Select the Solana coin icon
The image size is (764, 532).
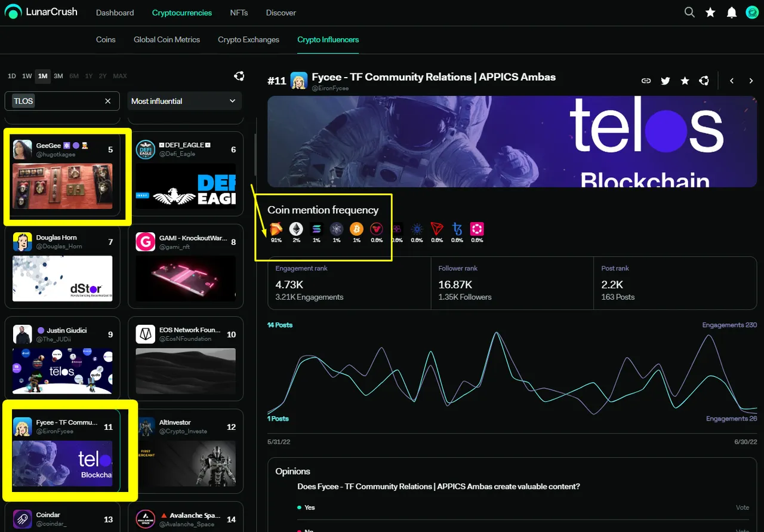point(316,229)
